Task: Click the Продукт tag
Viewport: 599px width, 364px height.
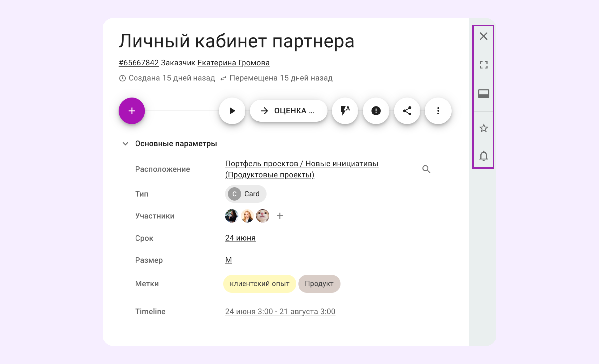Action: (x=319, y=284)
